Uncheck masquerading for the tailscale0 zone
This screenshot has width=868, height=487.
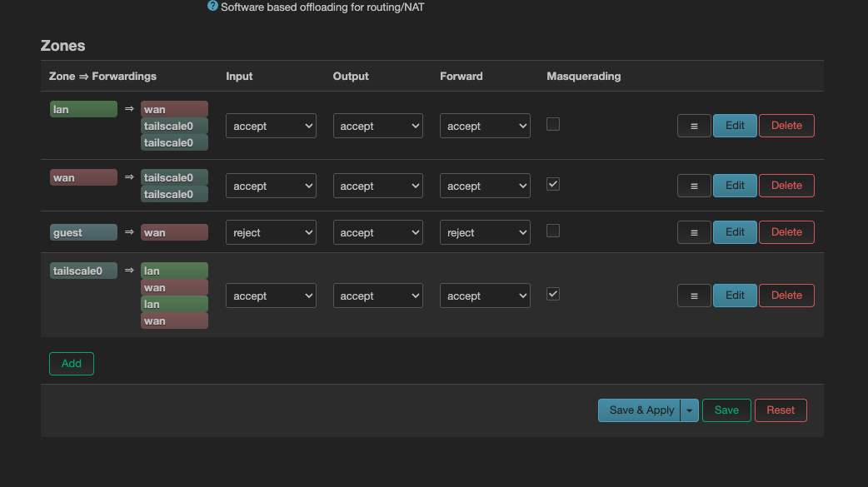553,295
